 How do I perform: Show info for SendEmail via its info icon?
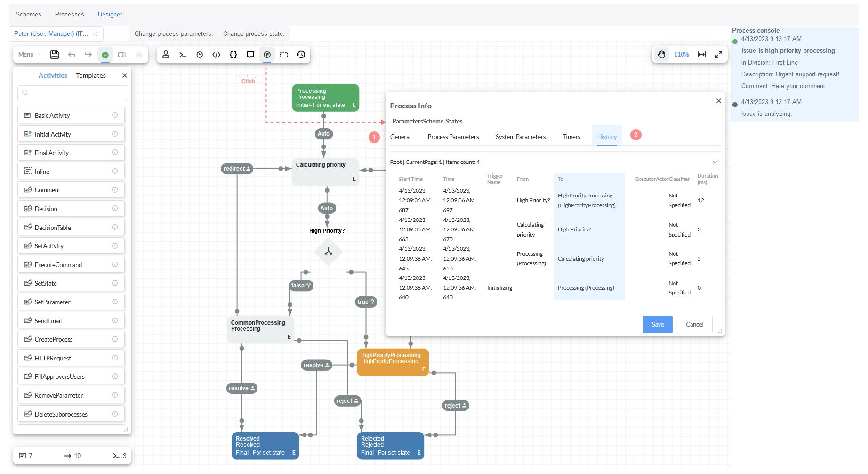click(115, 320)
